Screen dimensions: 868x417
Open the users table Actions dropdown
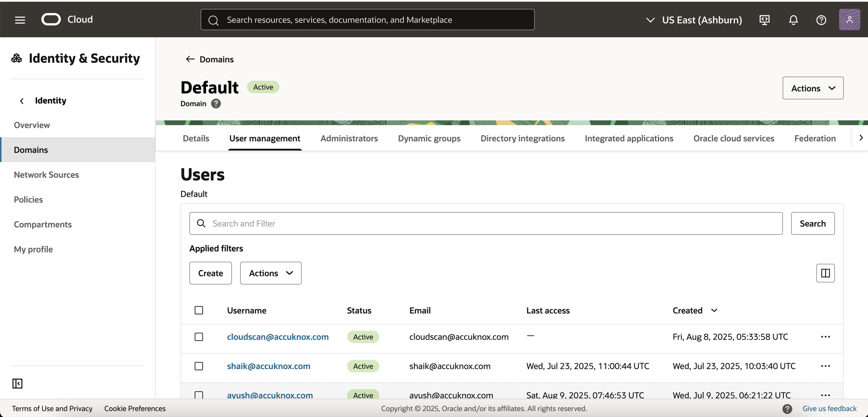(x=270, y=273)
